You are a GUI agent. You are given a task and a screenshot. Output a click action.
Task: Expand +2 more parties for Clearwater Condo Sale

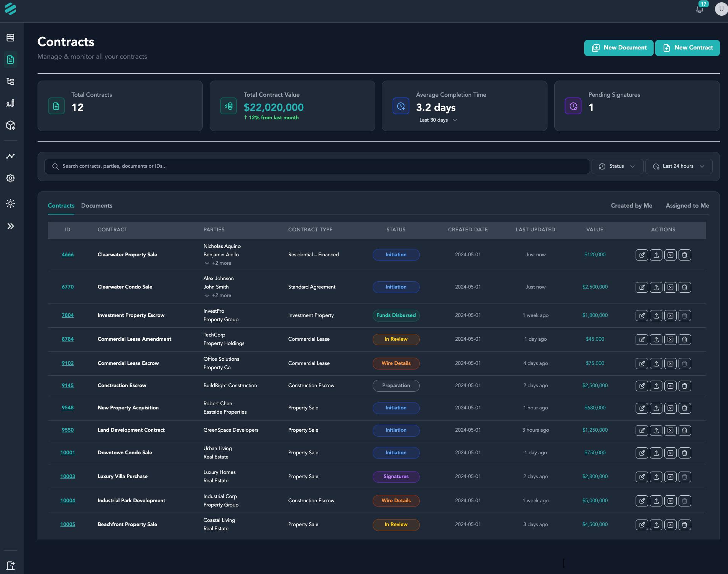click(218, 295)
